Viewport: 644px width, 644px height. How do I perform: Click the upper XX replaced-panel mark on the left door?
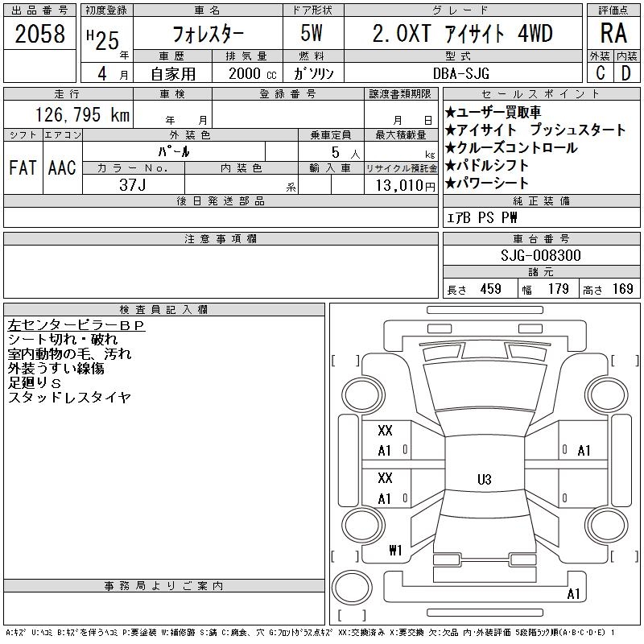pyautogui.click(x=385, y=431)
